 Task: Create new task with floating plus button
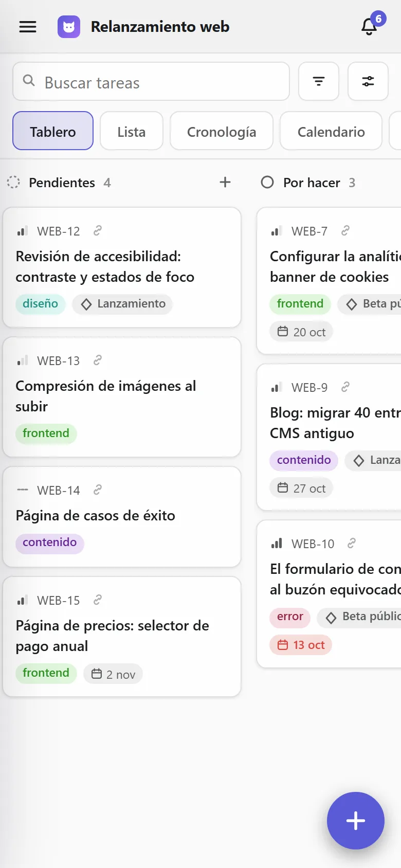tap(356, 821)
